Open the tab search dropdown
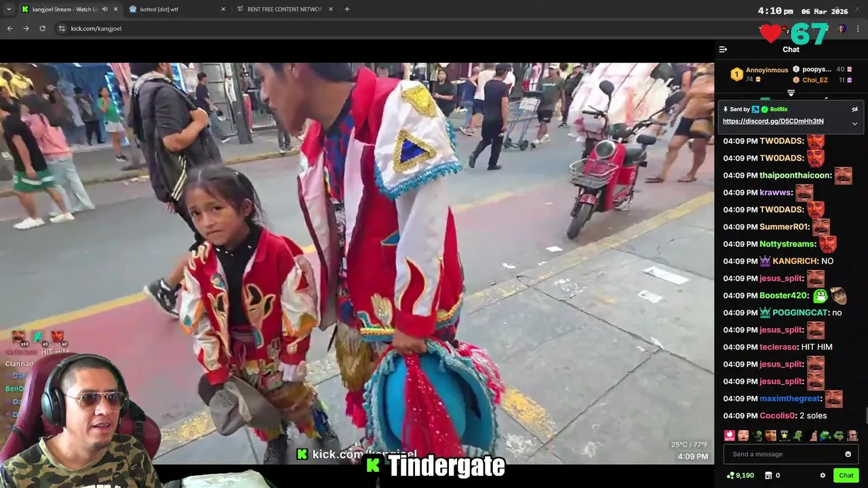The width and height of the screenshot is (868, 488). click(9, 9)
